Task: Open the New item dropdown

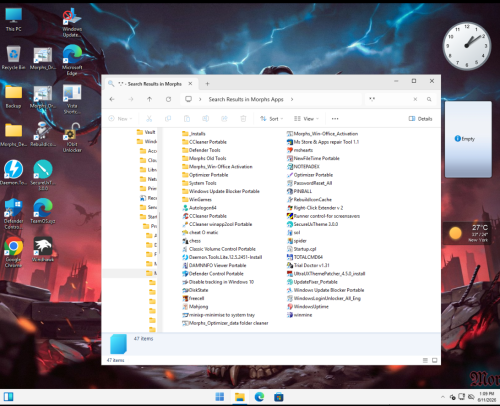Action: [x=120, y=119]
